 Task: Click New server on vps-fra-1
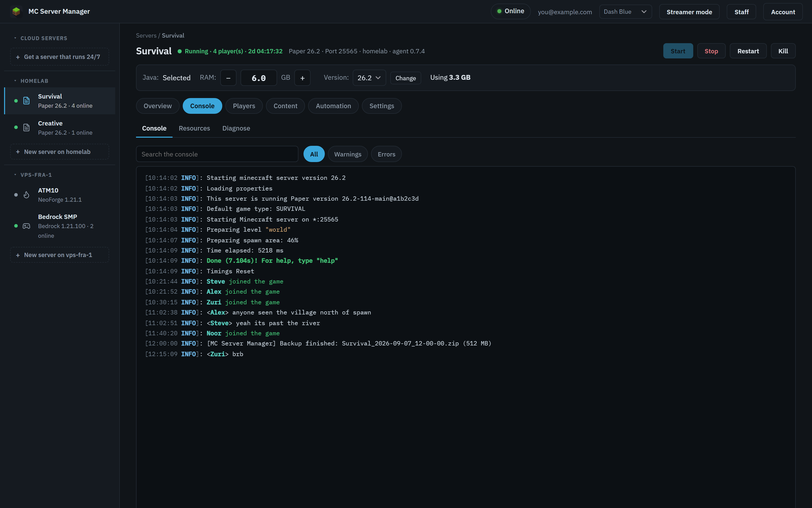(59, 255)
